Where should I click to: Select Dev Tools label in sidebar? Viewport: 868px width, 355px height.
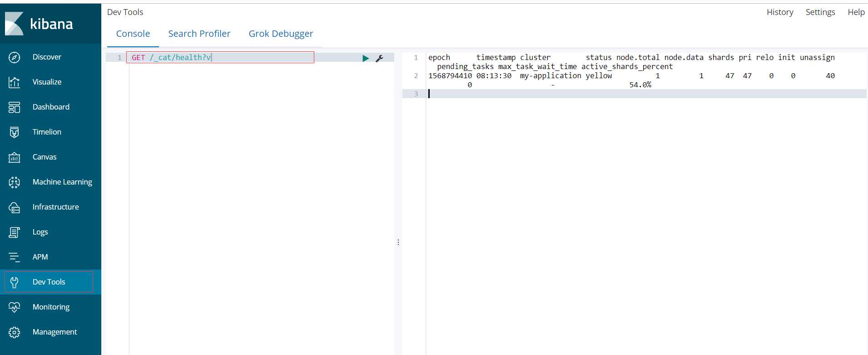(x=49, y=282)
